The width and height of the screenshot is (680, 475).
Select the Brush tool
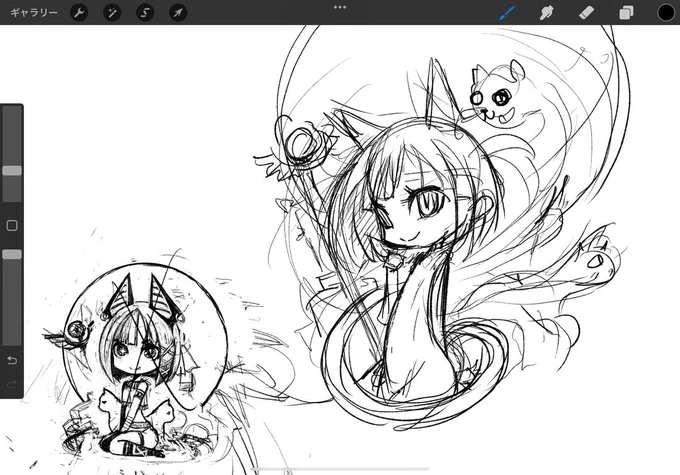507,13
